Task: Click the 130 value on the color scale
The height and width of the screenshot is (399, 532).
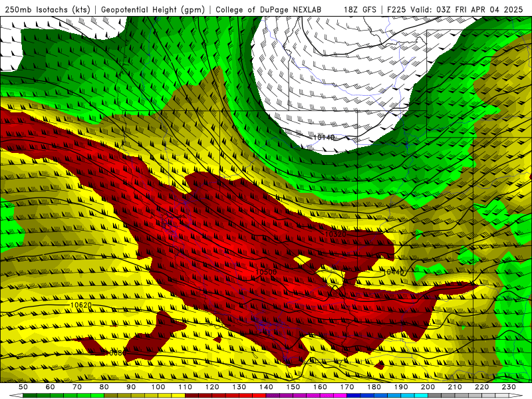Action: coord(239,387)
